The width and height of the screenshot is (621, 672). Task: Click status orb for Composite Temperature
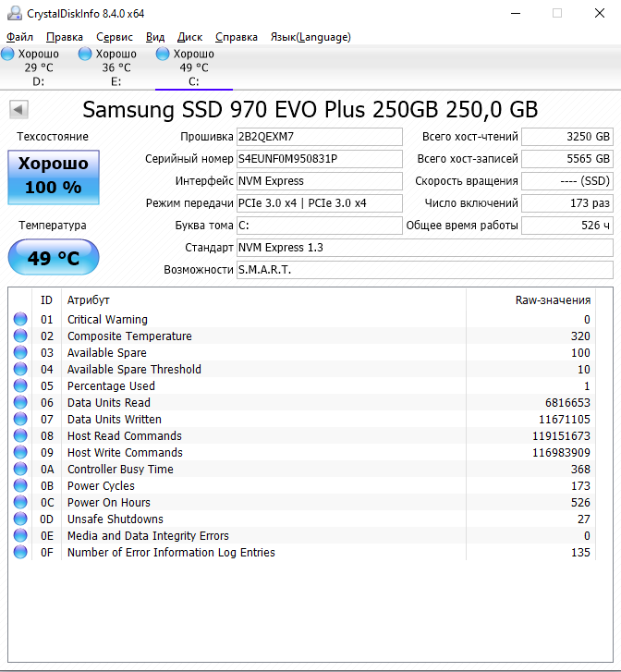point(20,336)
